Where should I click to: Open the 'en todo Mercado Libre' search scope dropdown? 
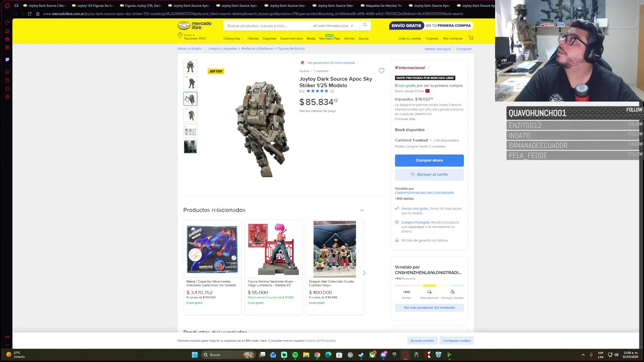[333, 26]
